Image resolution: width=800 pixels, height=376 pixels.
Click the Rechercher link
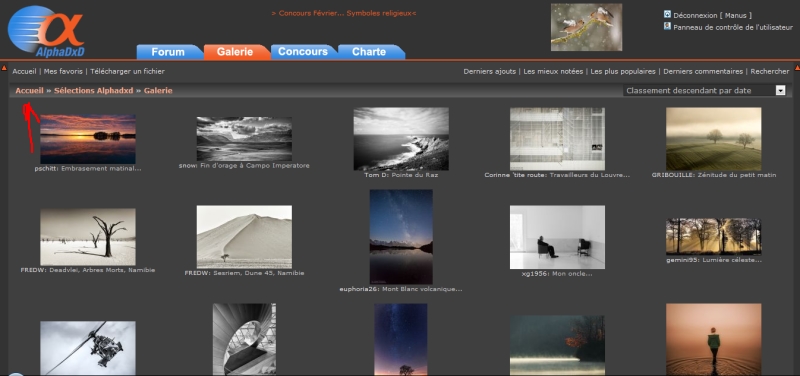point(770,71)
